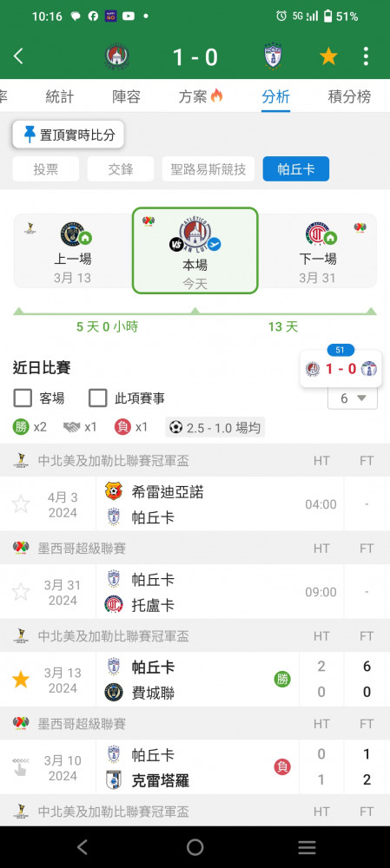This screenshot has height=868, width=390.
Task: Favorite the March 31 match star
Action: pos(21,592)
